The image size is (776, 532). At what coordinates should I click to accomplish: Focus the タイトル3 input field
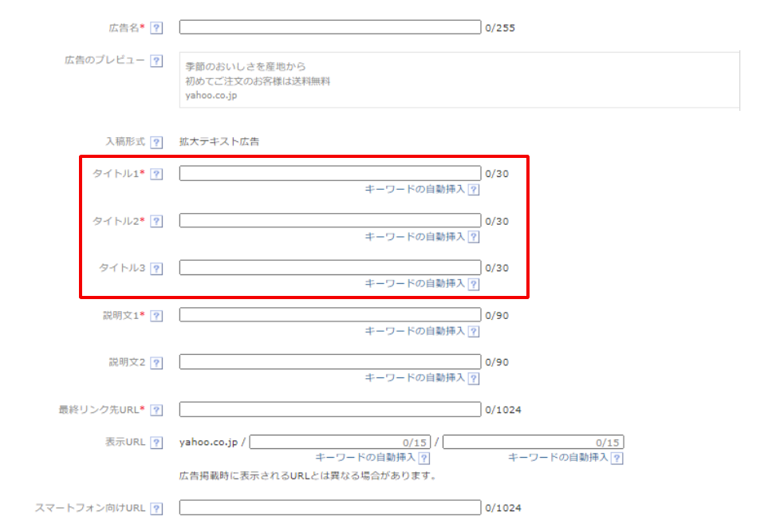(330, 268)
